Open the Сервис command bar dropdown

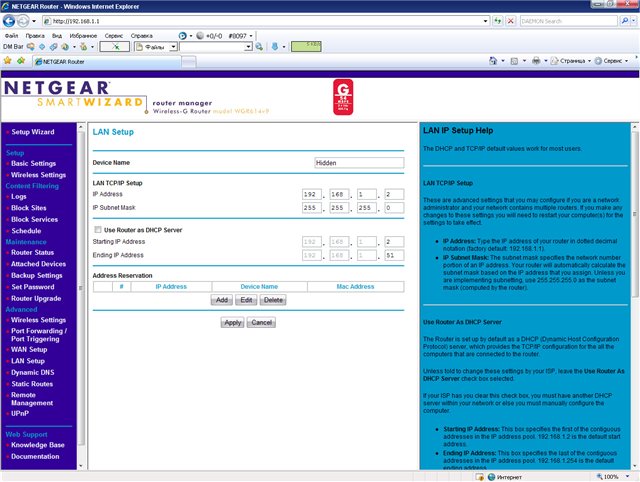point(611,61)
